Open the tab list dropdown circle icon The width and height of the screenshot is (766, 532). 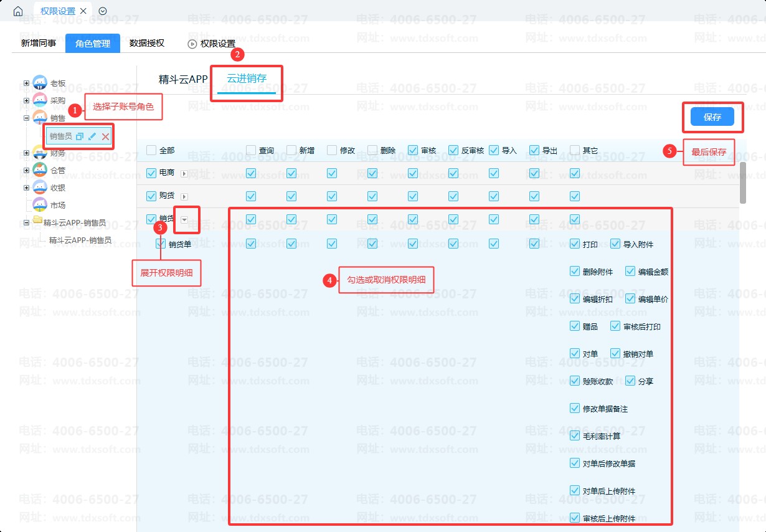tap(103, 11)
